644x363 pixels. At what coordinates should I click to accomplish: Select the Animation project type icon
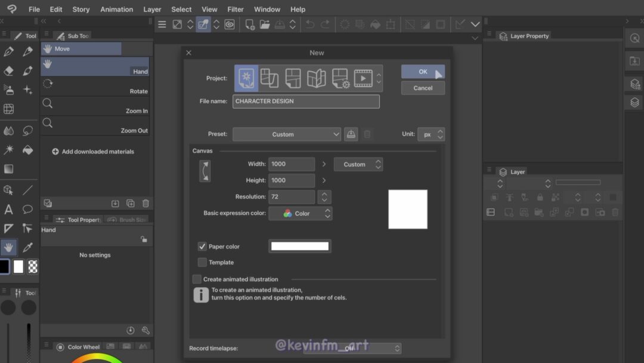(364, 78)
